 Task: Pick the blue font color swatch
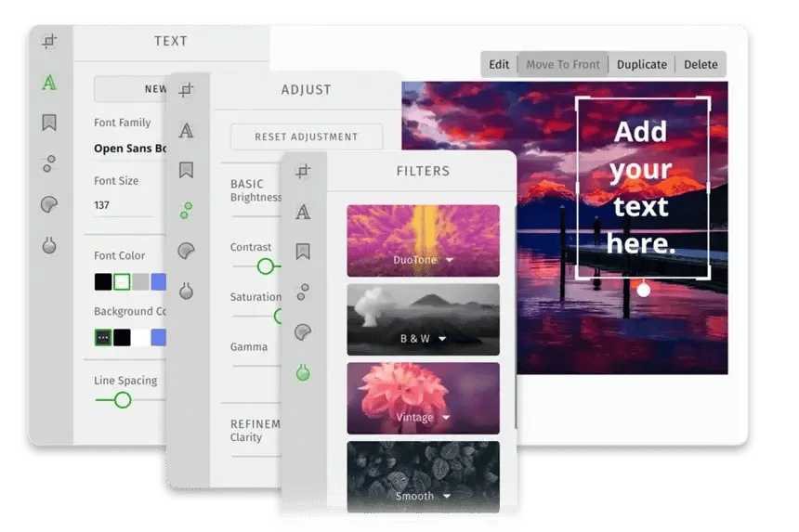159,281
